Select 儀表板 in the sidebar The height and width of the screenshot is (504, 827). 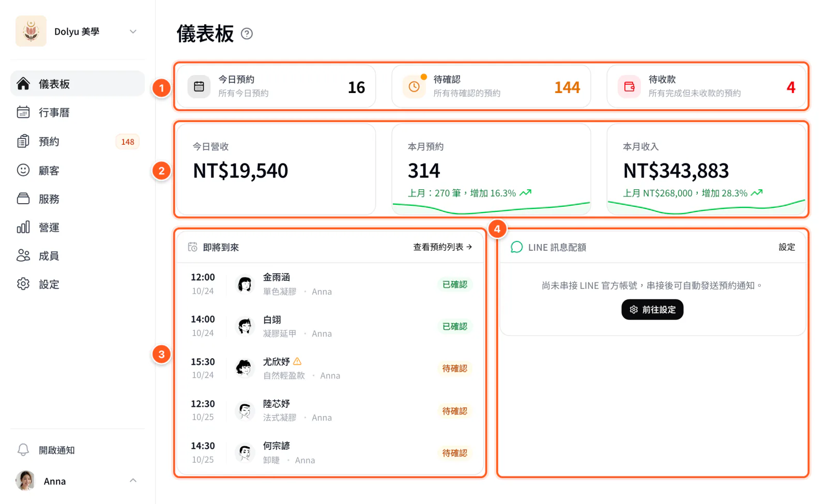tap(78, 84)
